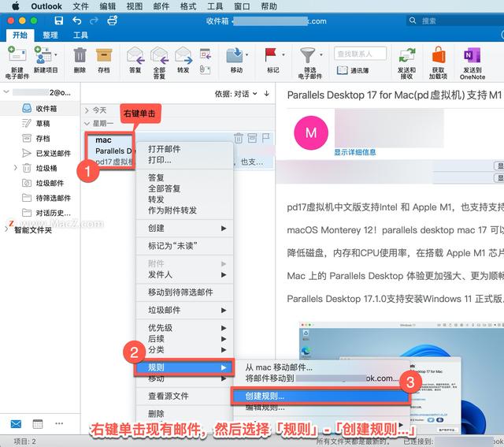This screenshot has height=447, width=504.
Task: Click the three dots more-views icon
Action: tap(59, 423)
